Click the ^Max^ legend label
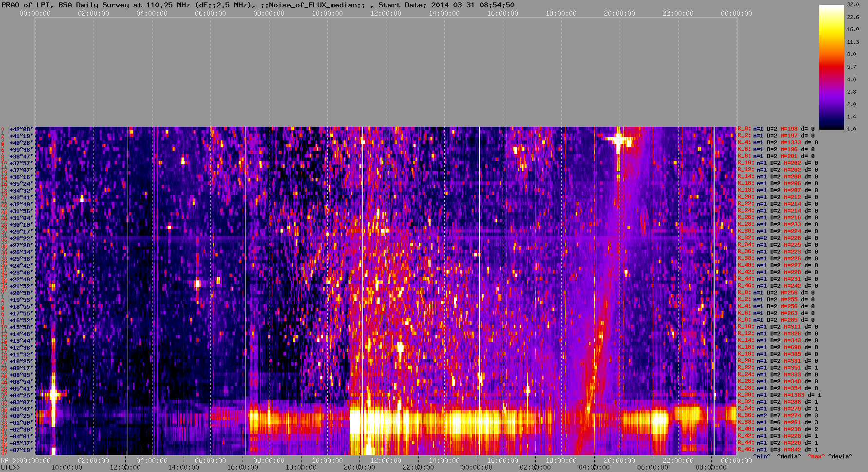The width and height of the screenshot is (868, 472). 816,457
